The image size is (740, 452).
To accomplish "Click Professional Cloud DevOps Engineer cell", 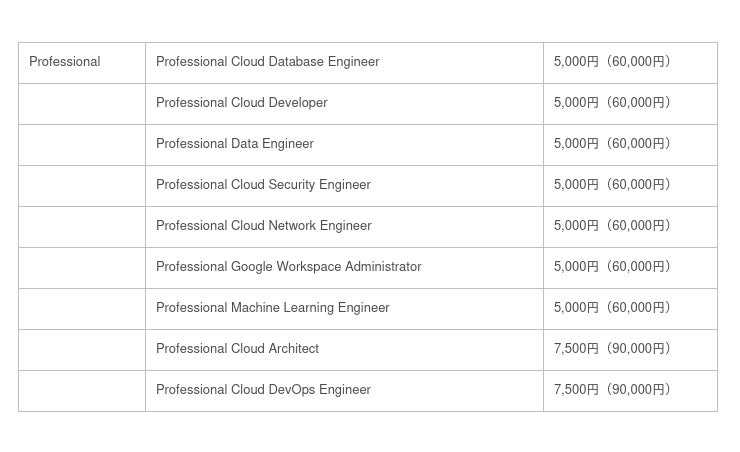I will click(x=264, y=390).
